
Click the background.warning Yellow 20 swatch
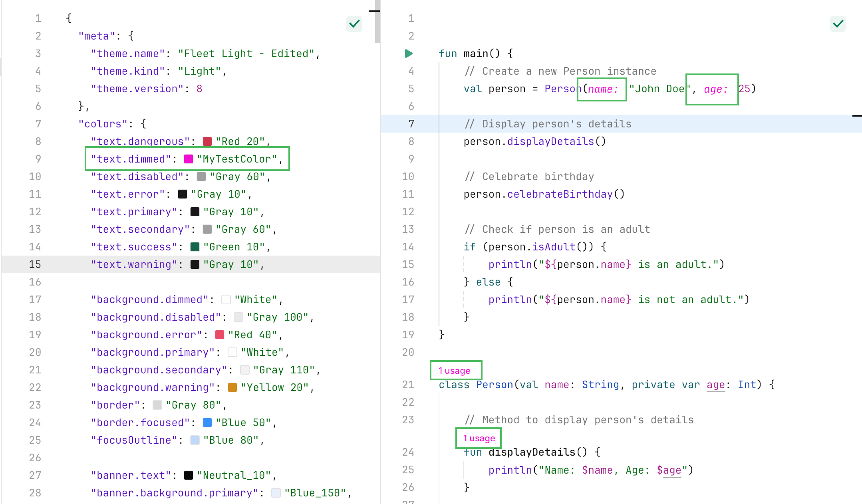232,387
